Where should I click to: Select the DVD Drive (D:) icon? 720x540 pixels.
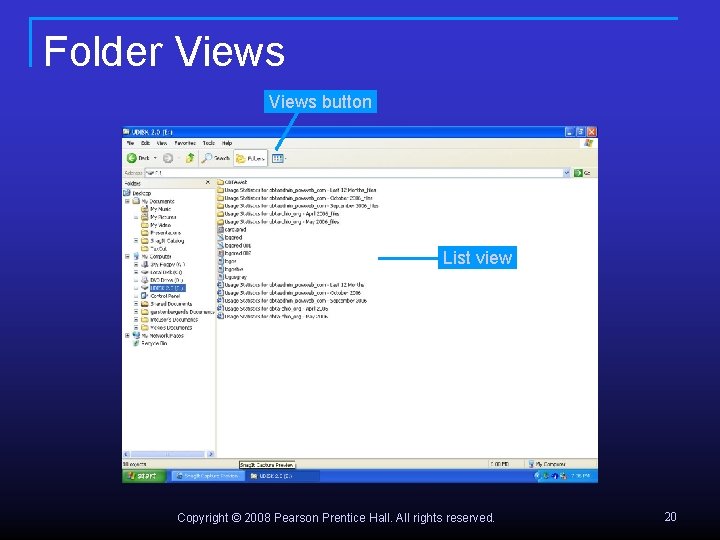[145, 280]
